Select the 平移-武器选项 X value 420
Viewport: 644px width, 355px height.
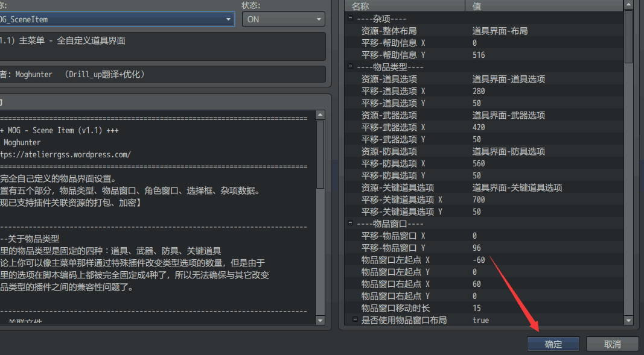tap(479, 127)
